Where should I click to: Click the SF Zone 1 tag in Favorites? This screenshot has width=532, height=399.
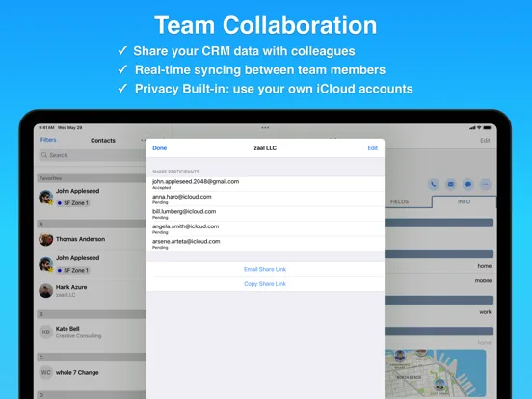(73, 203)
